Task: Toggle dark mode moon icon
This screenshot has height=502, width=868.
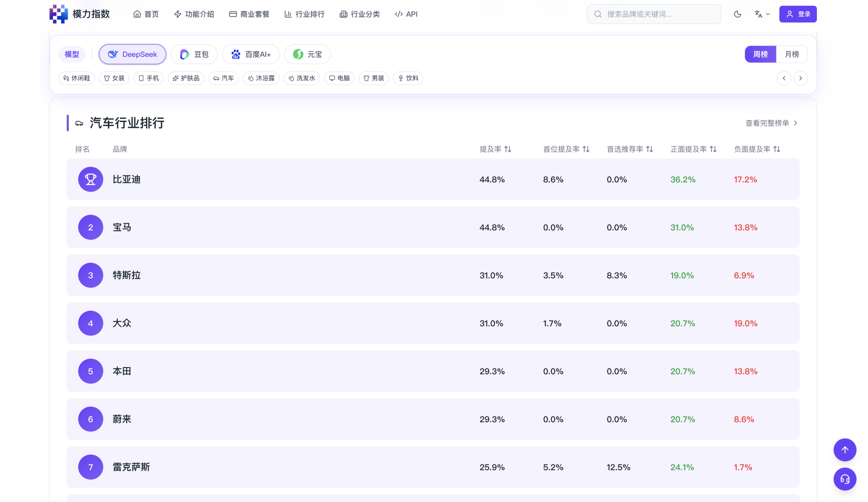Action: coord(737,14)
